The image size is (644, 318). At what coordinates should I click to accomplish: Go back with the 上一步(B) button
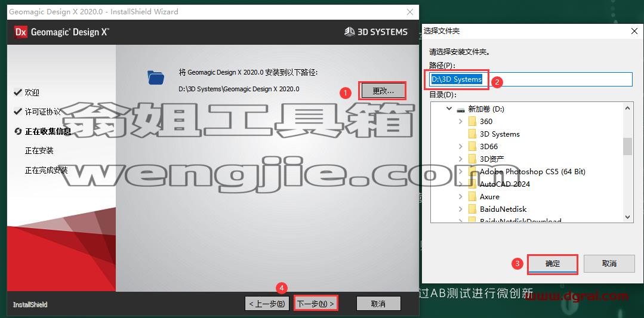click(x=267, y=304)
